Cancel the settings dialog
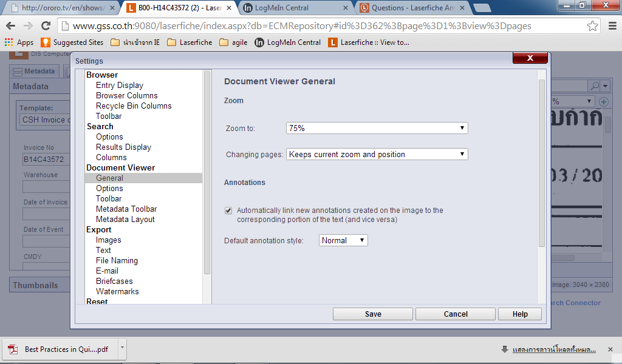This screenshot has height=364, width=622. 456,314
